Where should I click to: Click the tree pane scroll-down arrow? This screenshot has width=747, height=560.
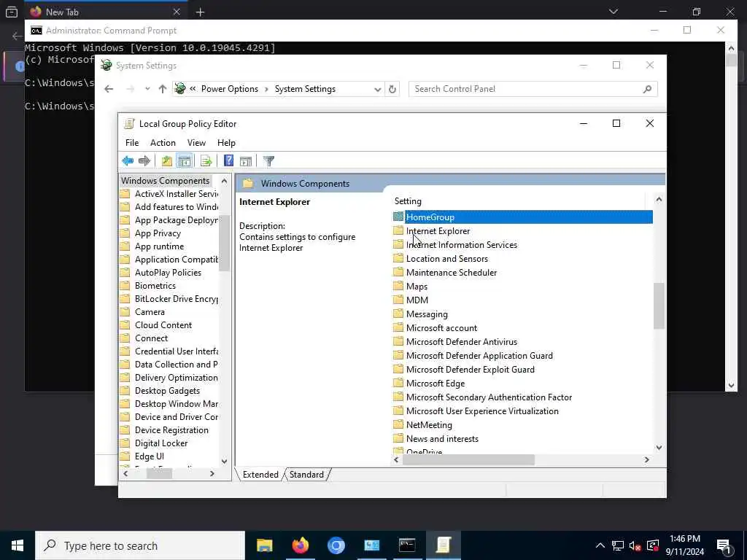click(224, 462)
